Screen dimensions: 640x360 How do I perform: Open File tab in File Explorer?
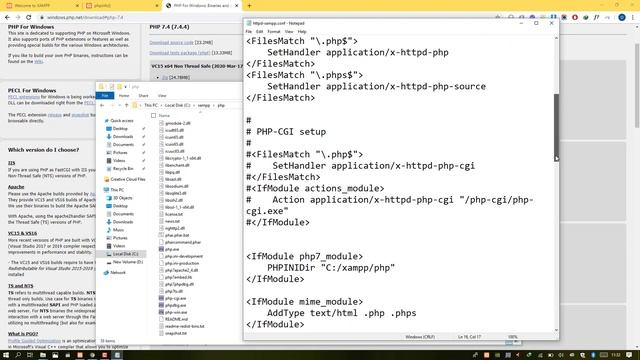pos(105,96)
